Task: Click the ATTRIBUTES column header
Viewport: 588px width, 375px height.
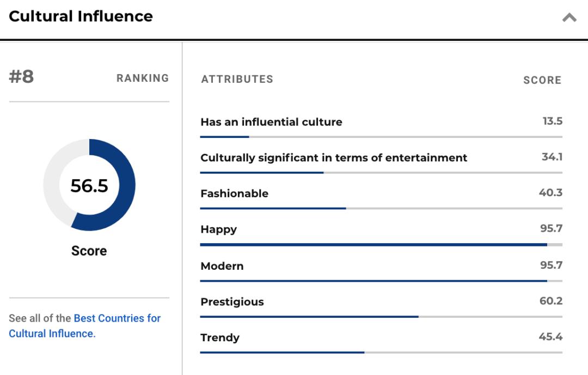Action: [237, 80]
